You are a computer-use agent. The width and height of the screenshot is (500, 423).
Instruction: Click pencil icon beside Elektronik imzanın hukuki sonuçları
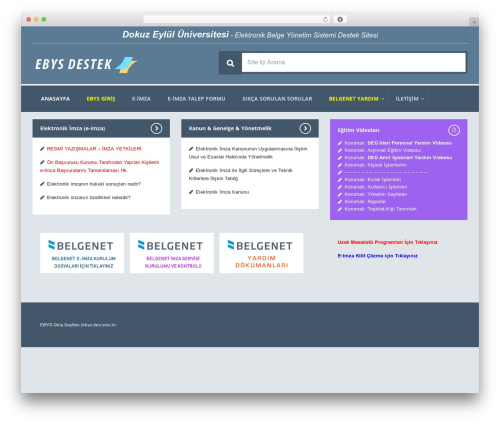(x=42, y=184)
